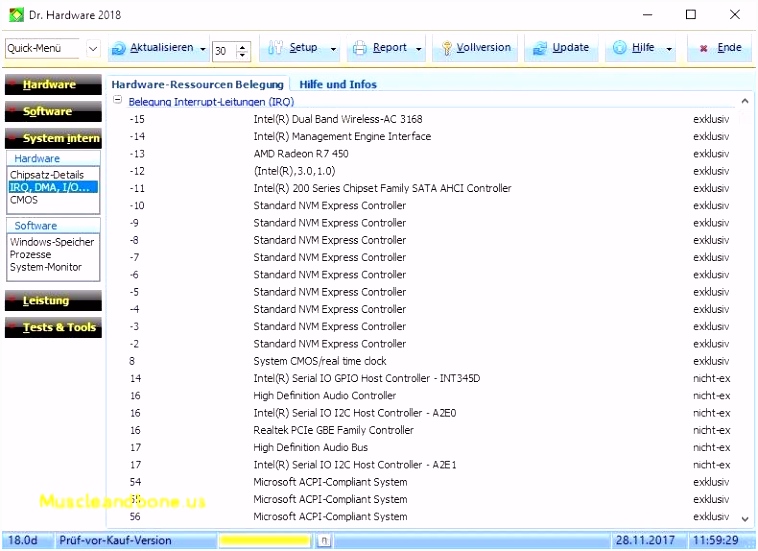Select Chipsatz-Details in the sidebar
758x551 pixels.
click(47, 174)
